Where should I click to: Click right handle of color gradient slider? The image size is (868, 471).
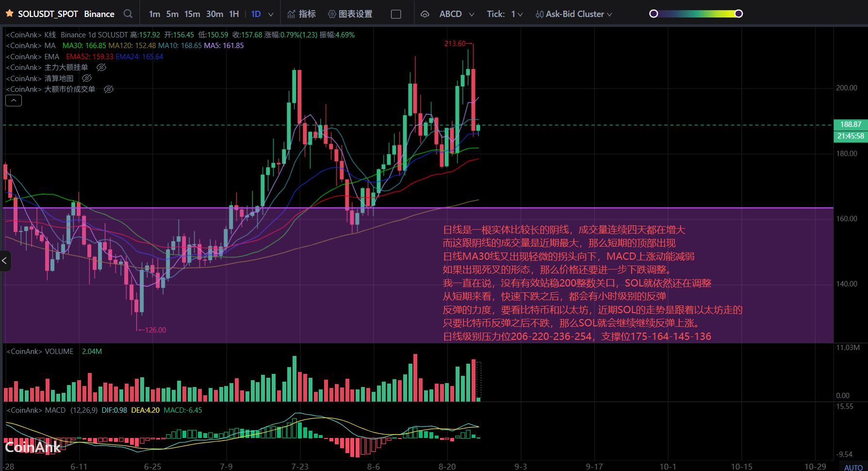pyautogui.click(x=738, y=14)
